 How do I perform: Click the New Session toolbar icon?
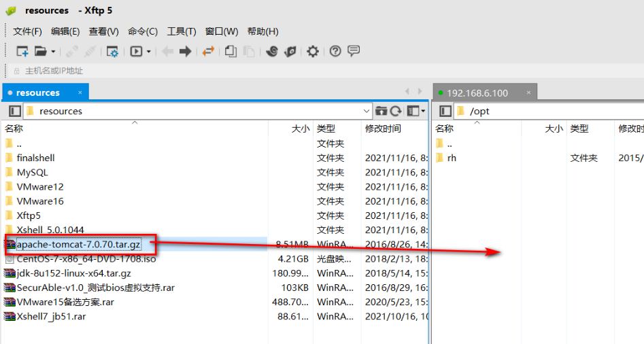22,51
